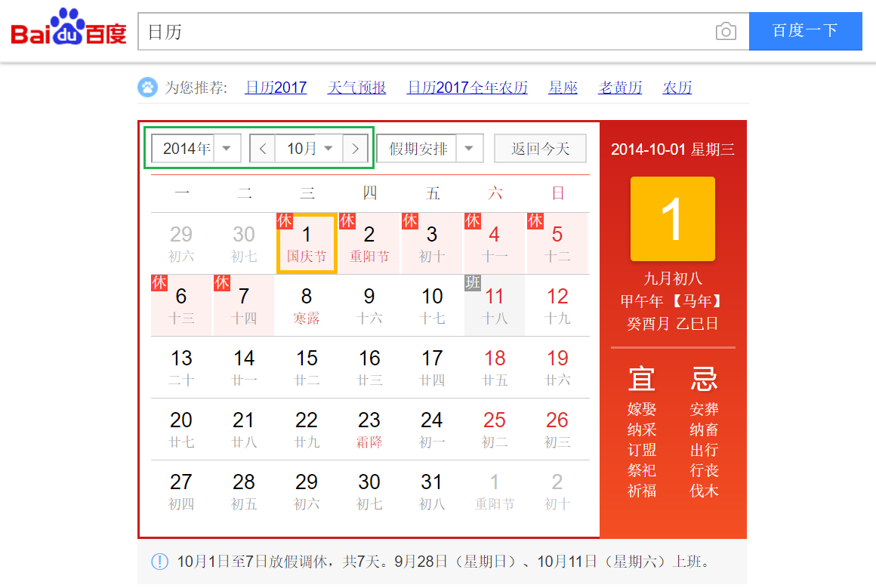Screen dimensions: 876x588
Task: Open the 老黄历 link
Action: tap(619, 87)
